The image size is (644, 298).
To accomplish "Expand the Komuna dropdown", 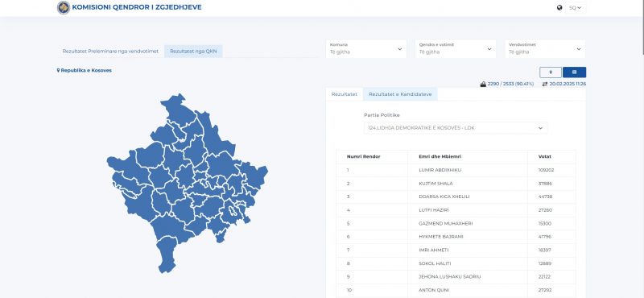I will point(366,49).
